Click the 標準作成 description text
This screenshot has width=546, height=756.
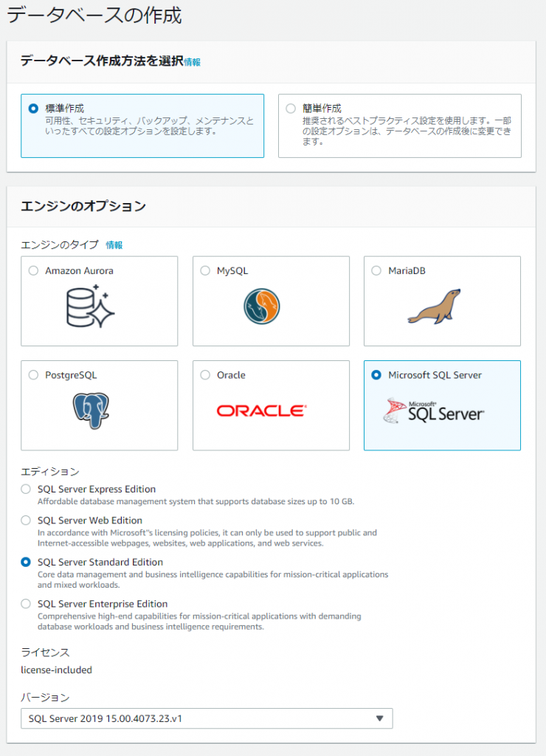[x=149, y=126]
